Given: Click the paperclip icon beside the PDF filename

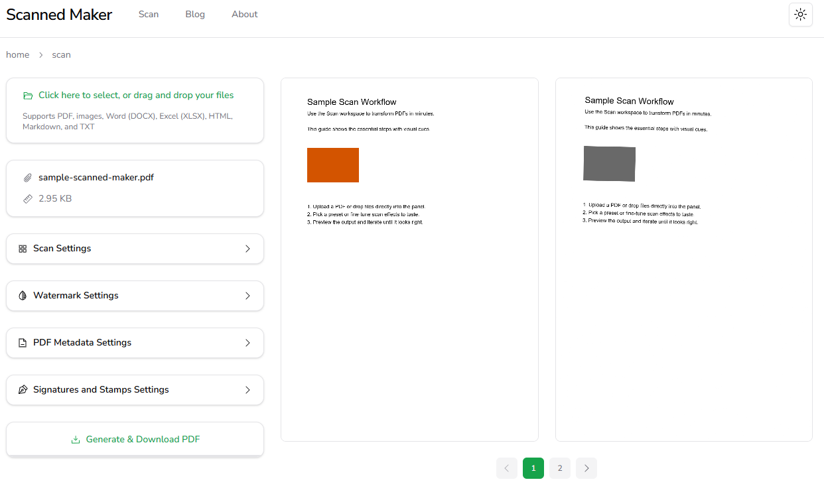Looking at the screenshot, I should click(27, 177).
